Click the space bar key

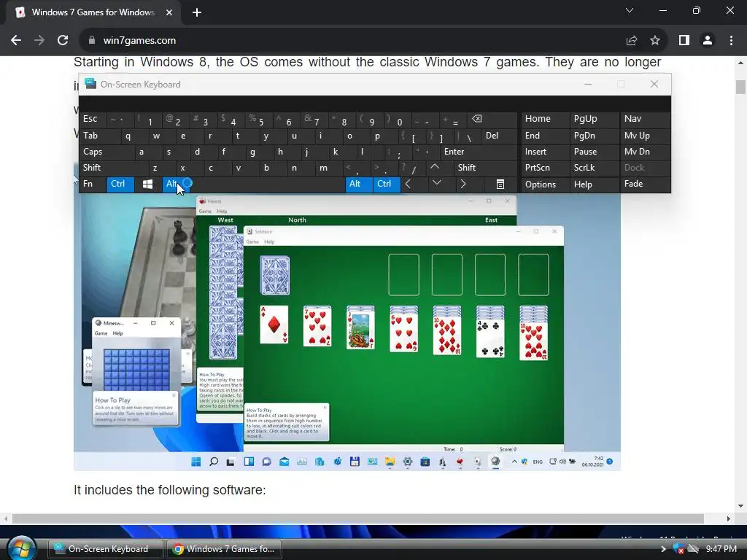point(268,184)
